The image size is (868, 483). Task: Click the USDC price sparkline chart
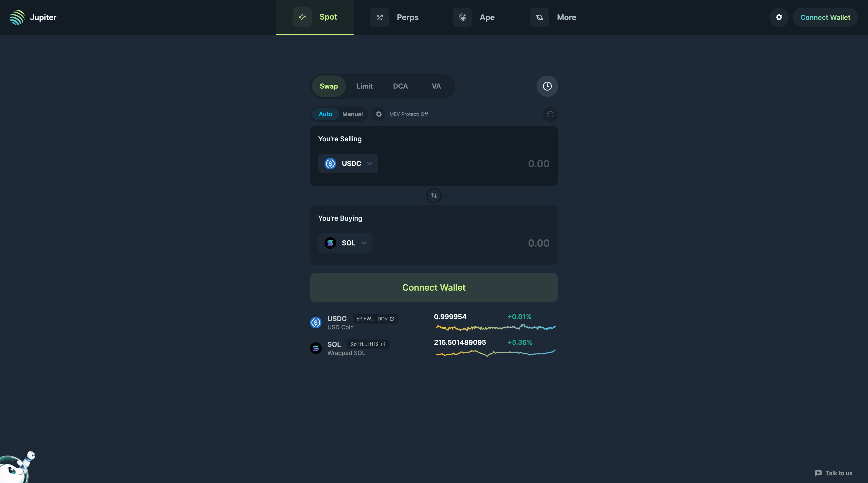[496, 327]
